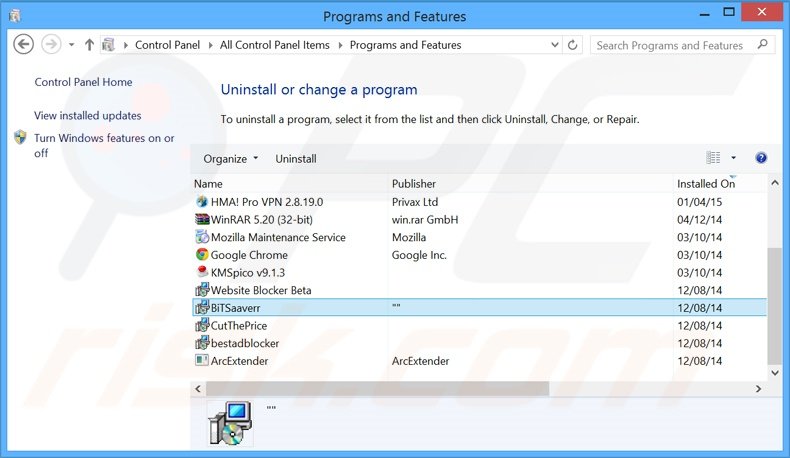Select the WinRAR 5.20 icon
Screen dimensions: 790x458
[x=202, y=219]
